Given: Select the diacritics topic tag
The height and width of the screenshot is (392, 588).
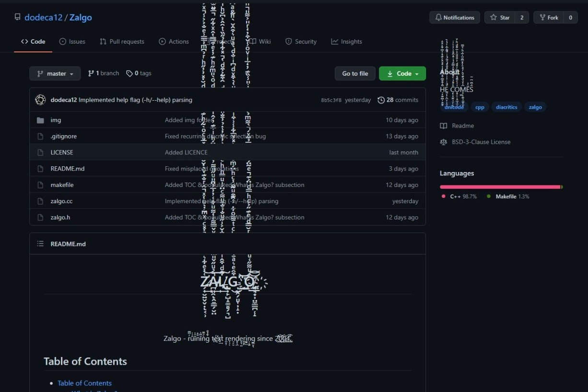Looking at the screenshot, I should tap(506, 107).
